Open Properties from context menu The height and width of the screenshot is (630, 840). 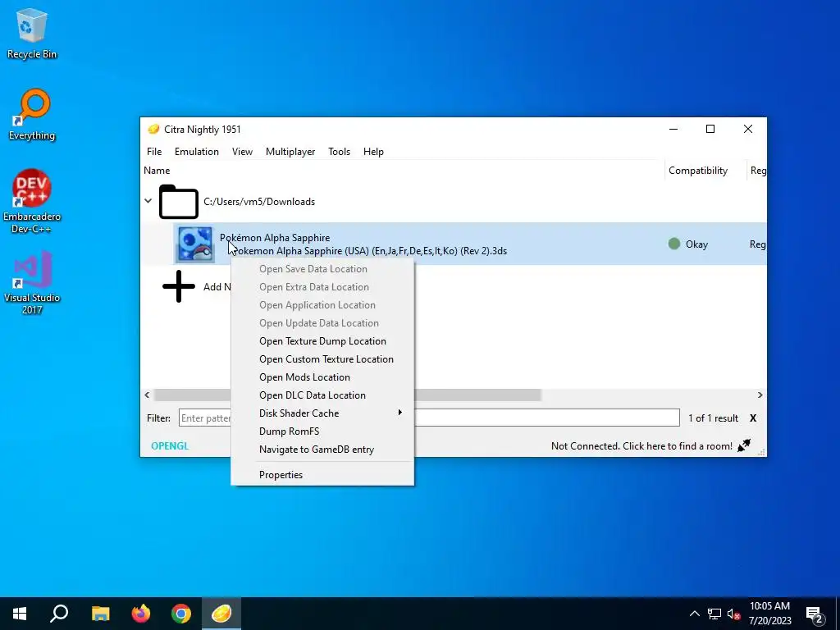pos(322,475)
